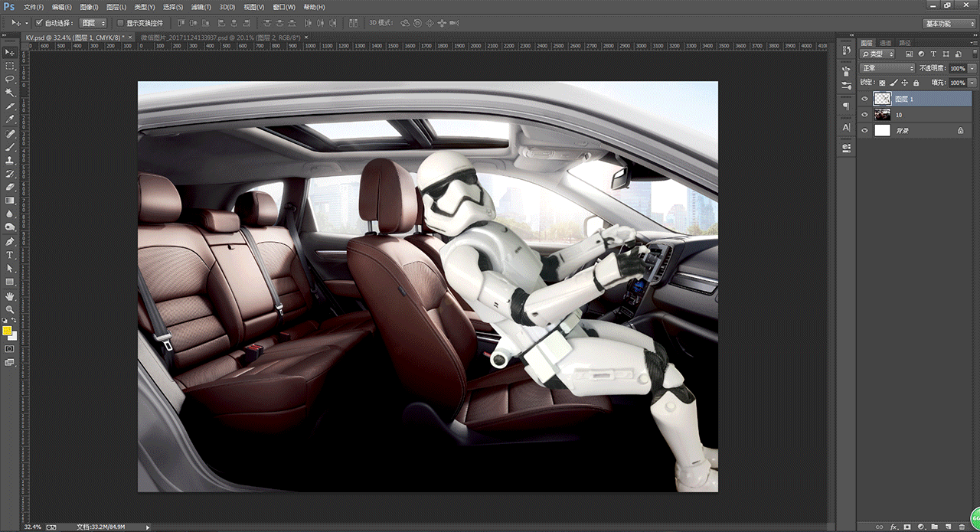Open the 基本功能 workspace dropdown

[949, 24]
